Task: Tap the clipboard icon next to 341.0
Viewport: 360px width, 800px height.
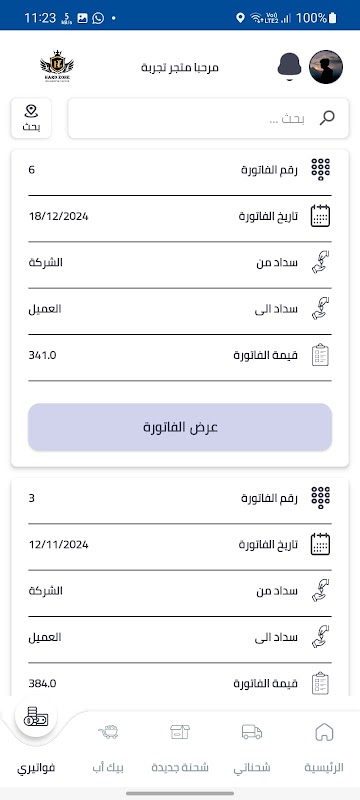Action: point(321,355)
